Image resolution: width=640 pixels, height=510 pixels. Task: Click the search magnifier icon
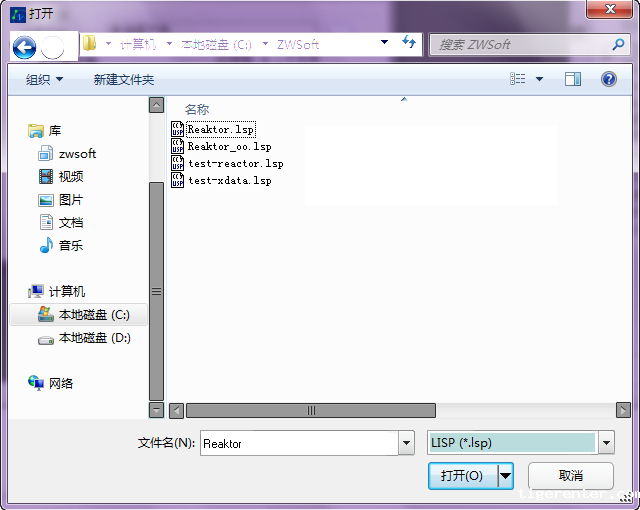(x=618, y=45)
